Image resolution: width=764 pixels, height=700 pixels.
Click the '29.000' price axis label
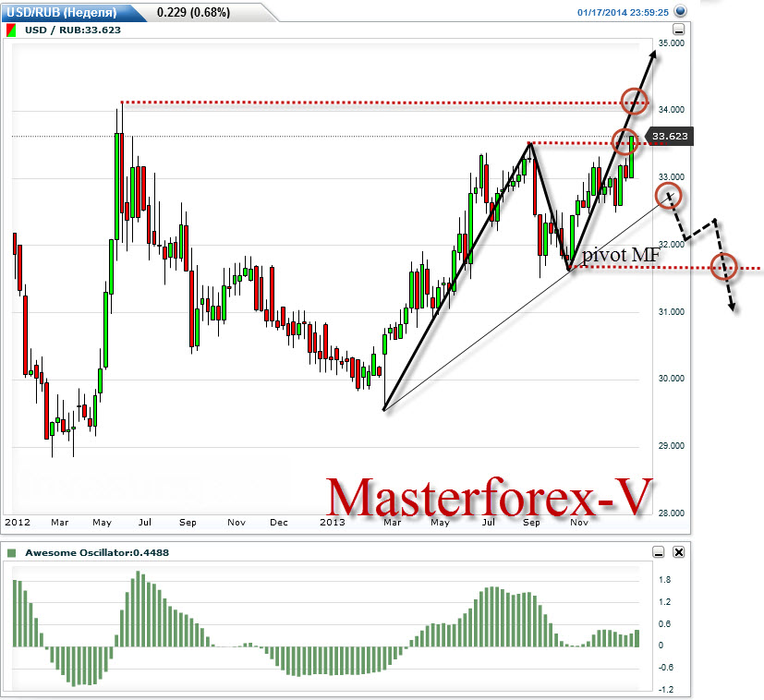[x=672, y=446]
